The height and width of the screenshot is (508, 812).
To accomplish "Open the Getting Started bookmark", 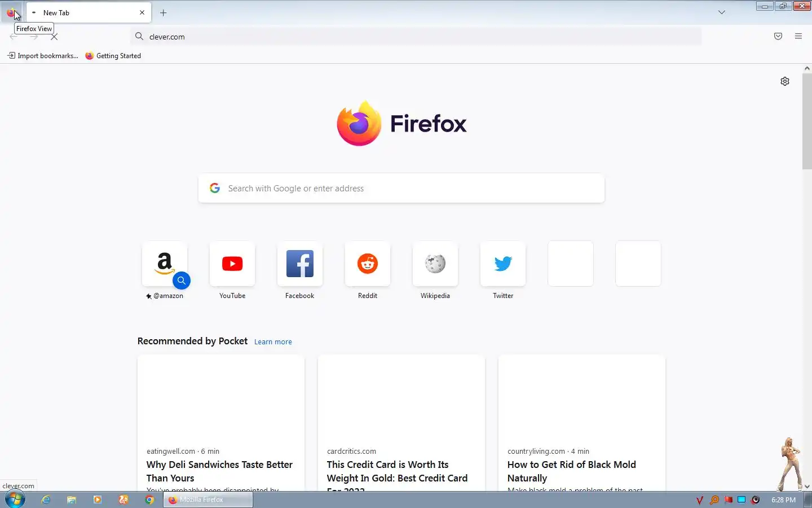I will point(113,56).
